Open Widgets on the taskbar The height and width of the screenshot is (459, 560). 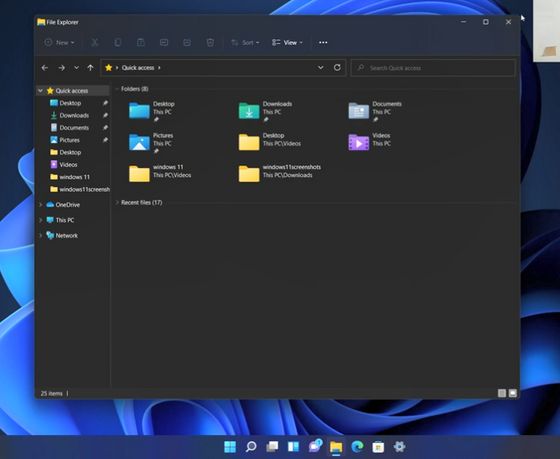pos(293,446)
